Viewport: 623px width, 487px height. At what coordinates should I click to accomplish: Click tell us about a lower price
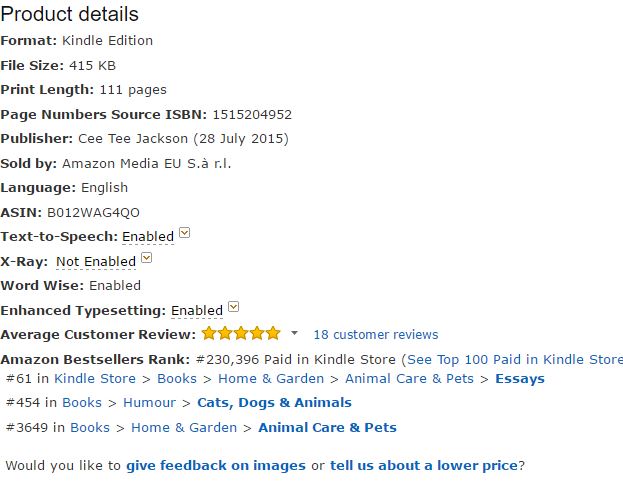click(424, 465)
